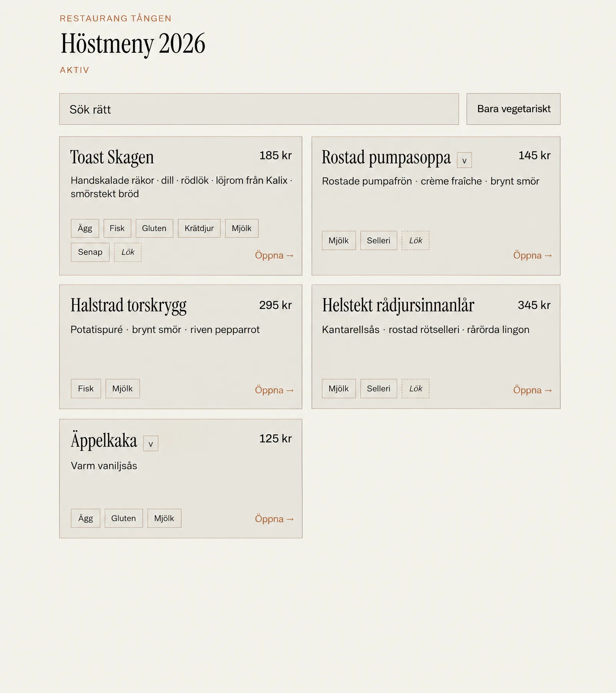
Task: Click the V badge on Äppelkaka
Action: [151, 444]
